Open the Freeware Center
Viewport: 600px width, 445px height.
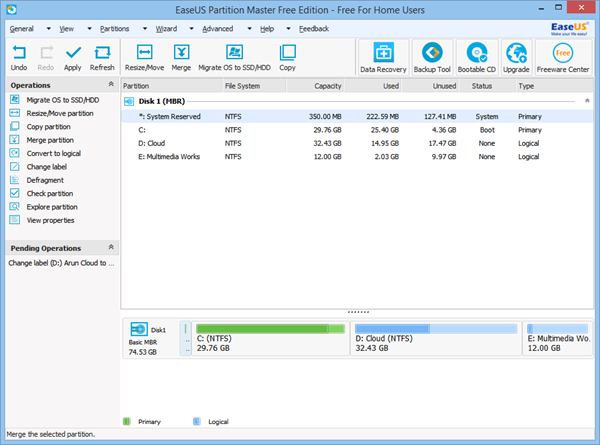[563, 58]
